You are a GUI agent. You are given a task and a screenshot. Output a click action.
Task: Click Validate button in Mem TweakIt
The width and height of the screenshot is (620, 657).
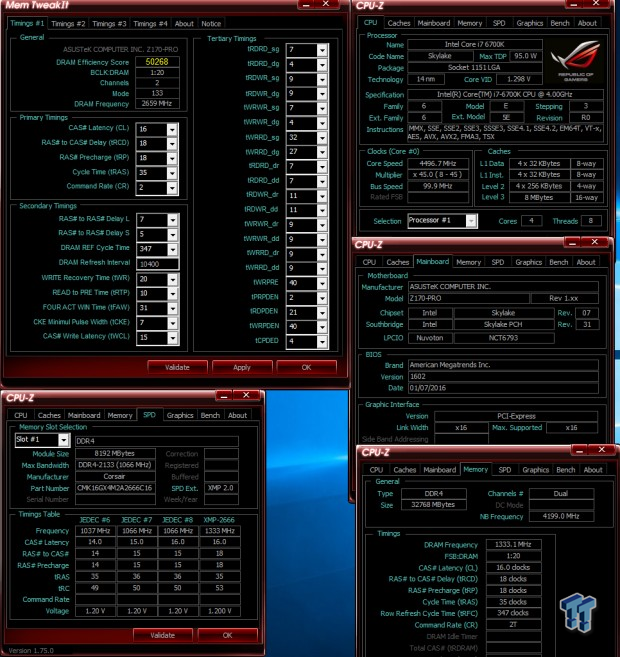(x=177, y=367)
